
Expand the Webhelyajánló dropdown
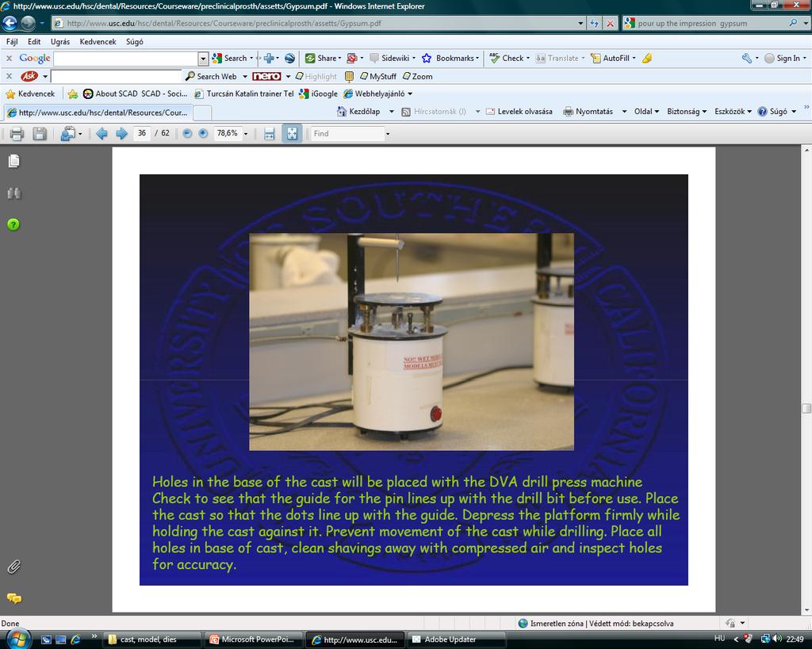tap(410, 94)
